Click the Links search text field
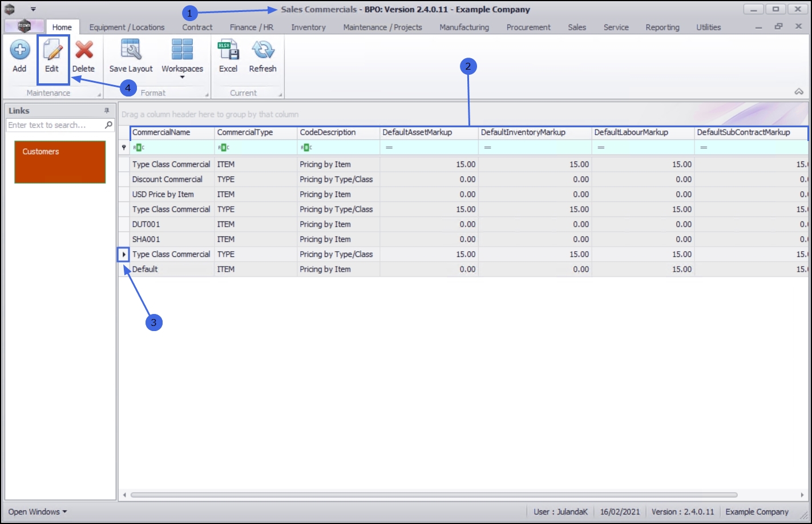812x524 pixels. tap(55, 125)
